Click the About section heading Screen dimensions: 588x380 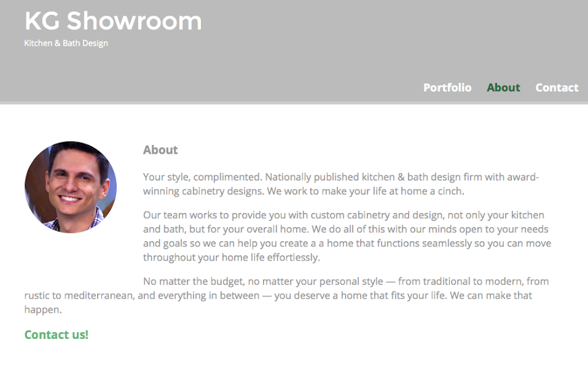click(160, 150)
